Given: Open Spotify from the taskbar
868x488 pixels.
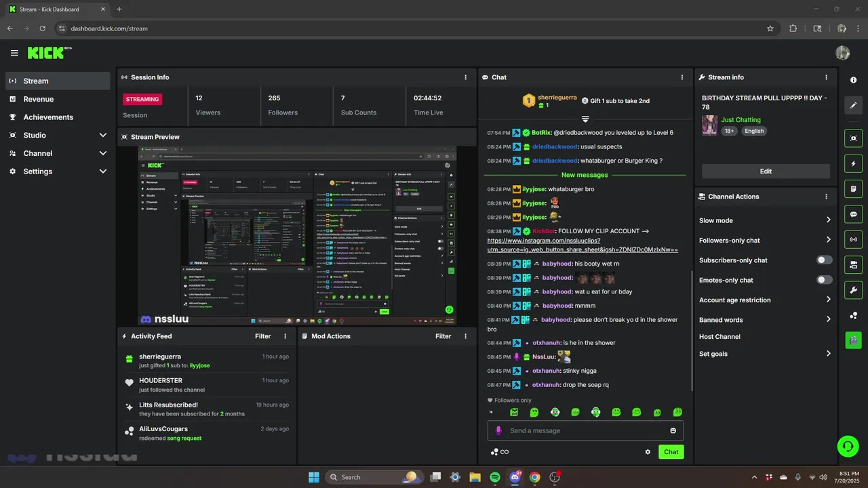Looking at the screenshot, I should coord(495,477).
